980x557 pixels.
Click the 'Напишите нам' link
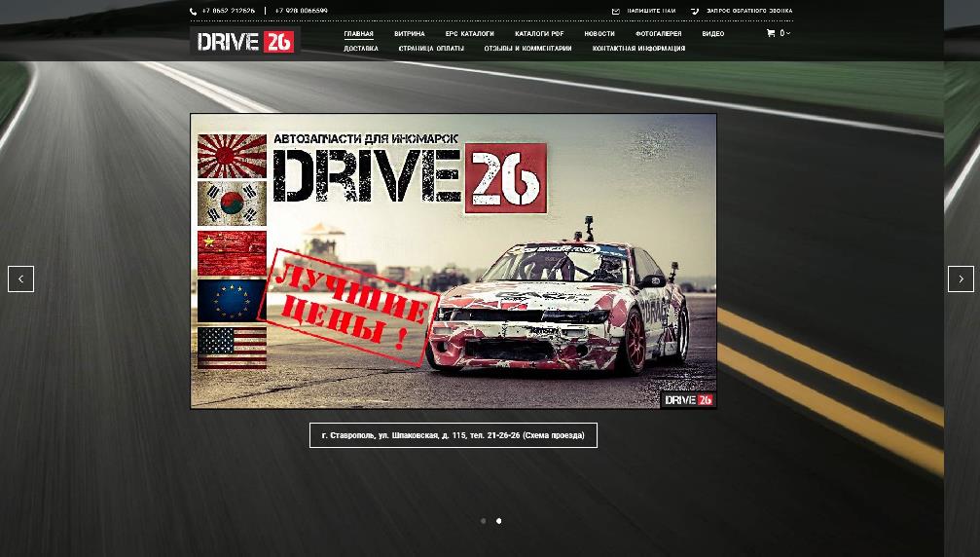pyautogui.click(x=651, y=11)
